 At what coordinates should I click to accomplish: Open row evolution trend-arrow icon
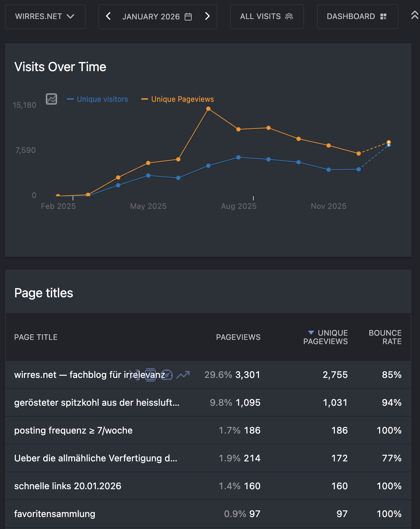click(x=183, y=375)
